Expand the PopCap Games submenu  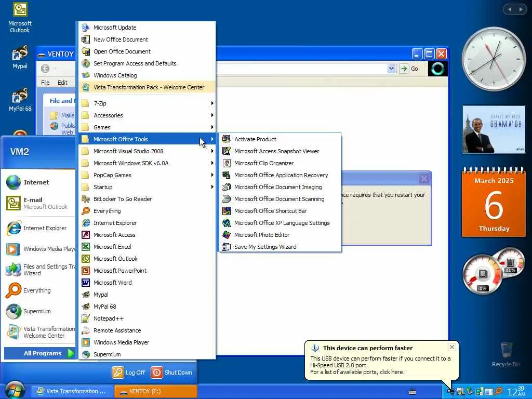pyautogui.click(x=147, y=175)
